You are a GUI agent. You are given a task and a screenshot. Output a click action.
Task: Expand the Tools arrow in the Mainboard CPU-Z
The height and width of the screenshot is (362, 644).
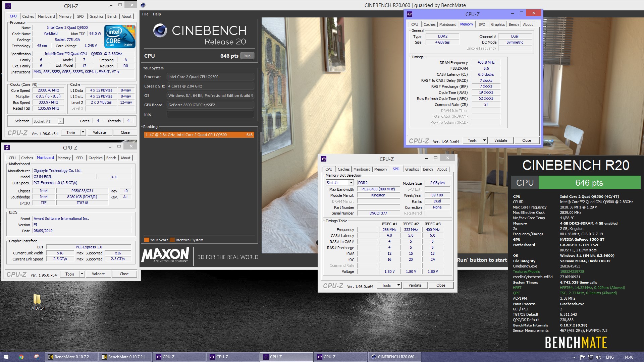82,274
